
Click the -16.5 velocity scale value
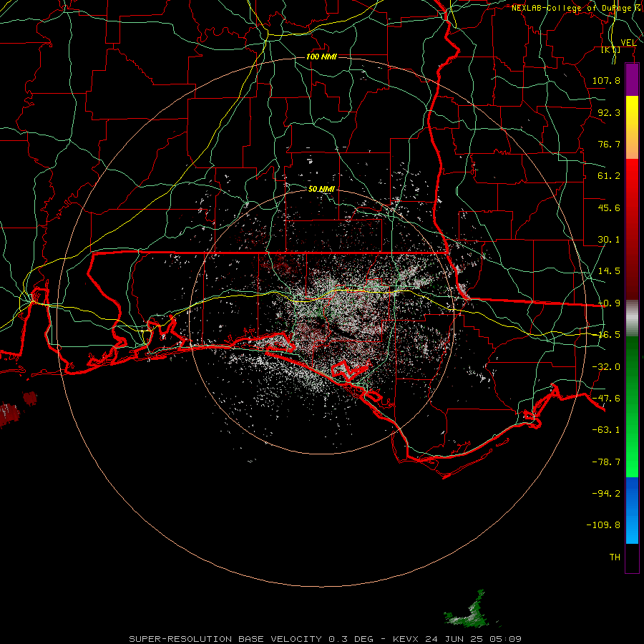[609, 335]
